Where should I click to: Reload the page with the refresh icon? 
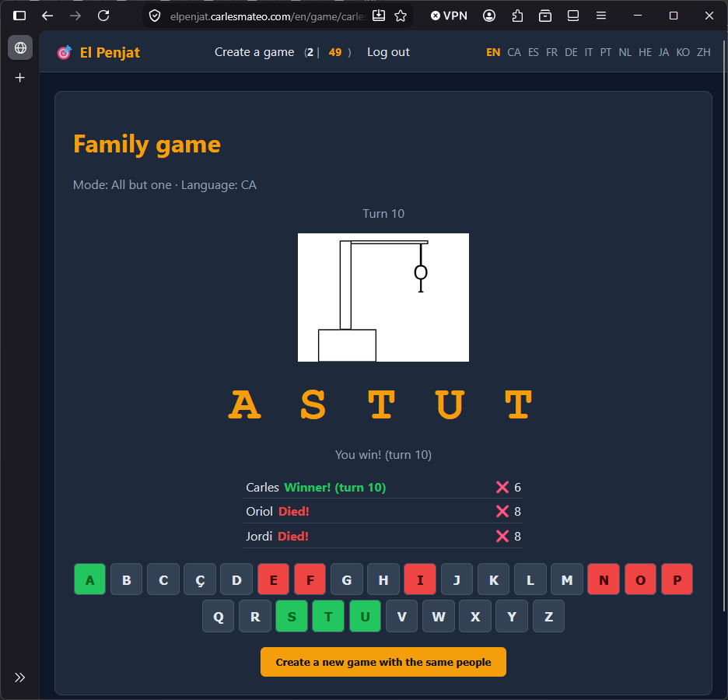103,16
